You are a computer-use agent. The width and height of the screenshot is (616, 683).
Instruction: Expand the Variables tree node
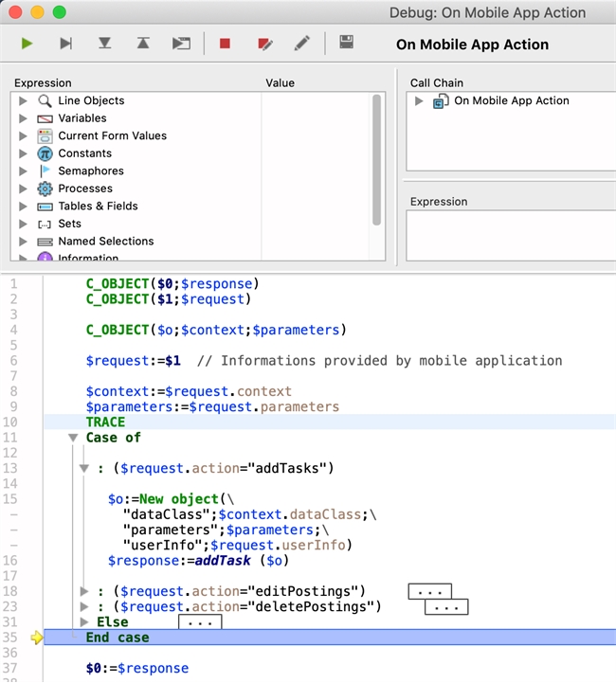pos(24,118)
